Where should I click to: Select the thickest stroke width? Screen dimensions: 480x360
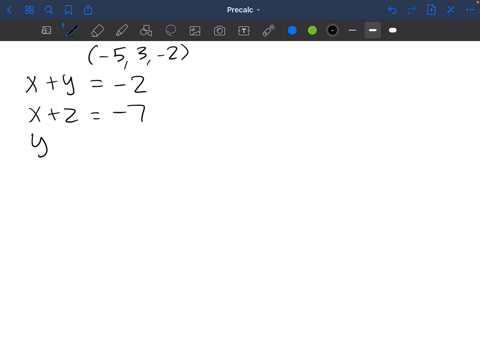[x=393, y=30]
